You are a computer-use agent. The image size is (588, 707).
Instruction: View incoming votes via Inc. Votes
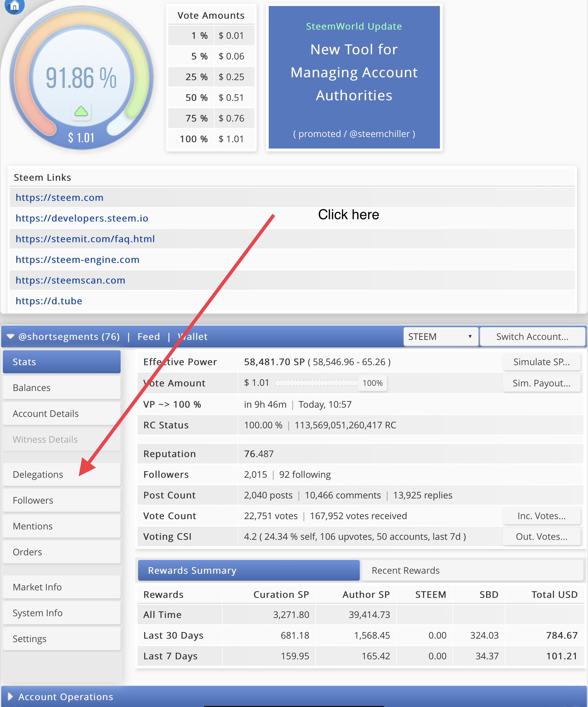541,516
